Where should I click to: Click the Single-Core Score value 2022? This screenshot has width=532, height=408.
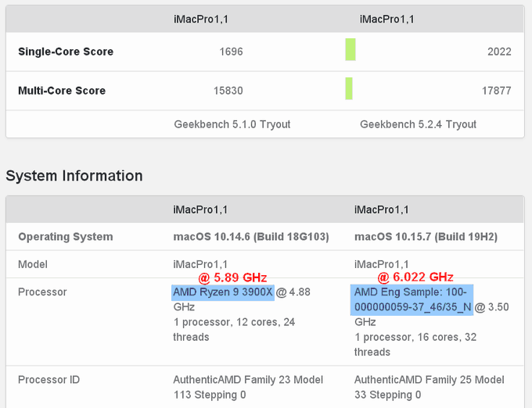click(x=499, y=52)
